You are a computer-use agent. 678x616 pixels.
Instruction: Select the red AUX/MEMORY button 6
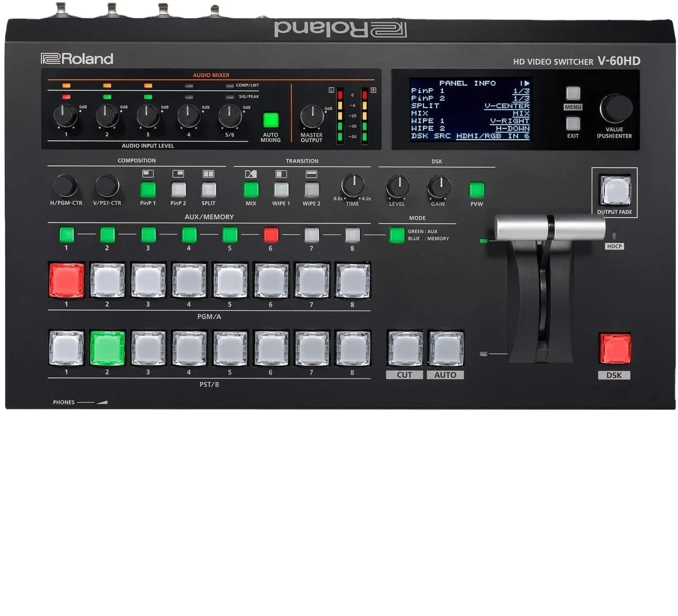click(271, 235)
